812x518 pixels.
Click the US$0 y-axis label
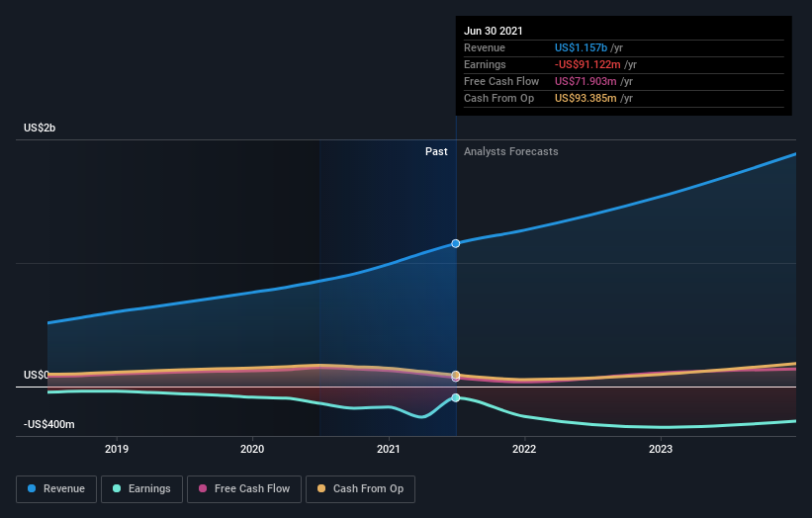click(x=37, y=375)
